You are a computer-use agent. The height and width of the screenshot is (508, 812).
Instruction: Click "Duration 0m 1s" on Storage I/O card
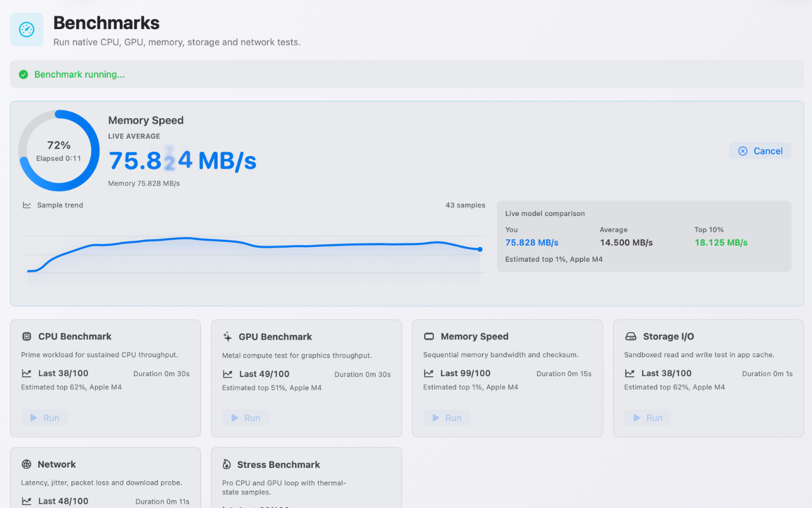click(x=767, y=374)
